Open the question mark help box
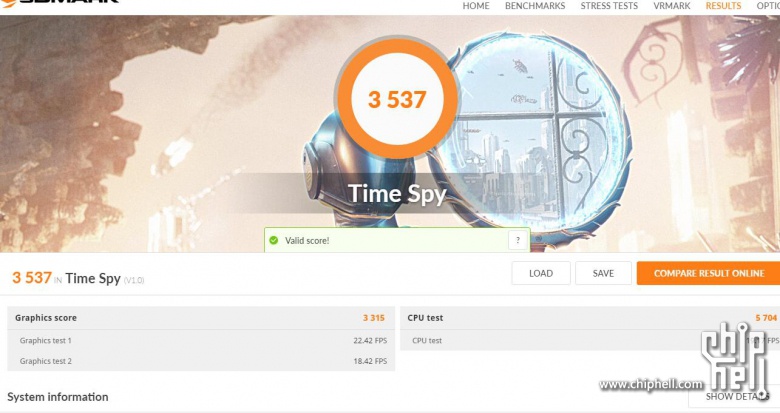This screenshot has height=413, width=780. pyautogui.click(x=518, y=240)
